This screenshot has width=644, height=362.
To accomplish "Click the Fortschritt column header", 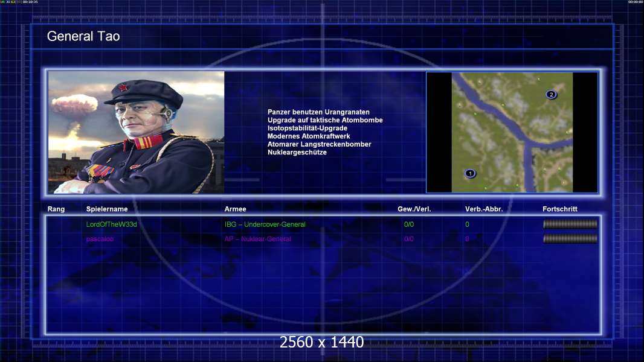I will point(560,209).
